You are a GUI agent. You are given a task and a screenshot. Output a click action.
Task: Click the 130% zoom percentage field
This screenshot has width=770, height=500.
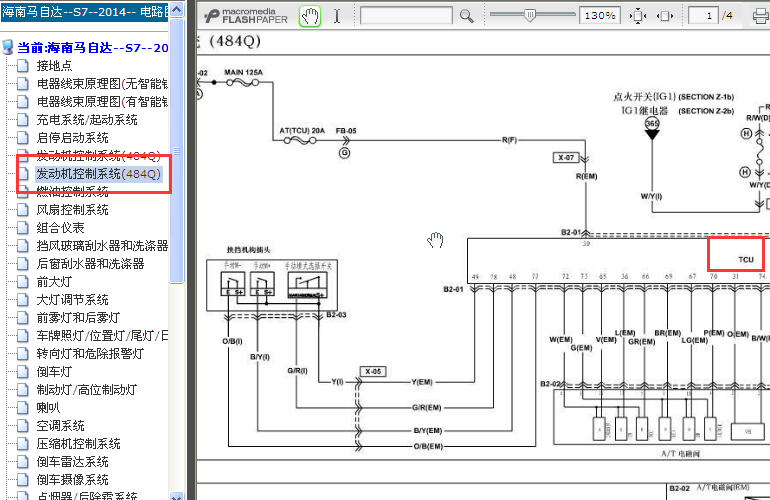600,16
